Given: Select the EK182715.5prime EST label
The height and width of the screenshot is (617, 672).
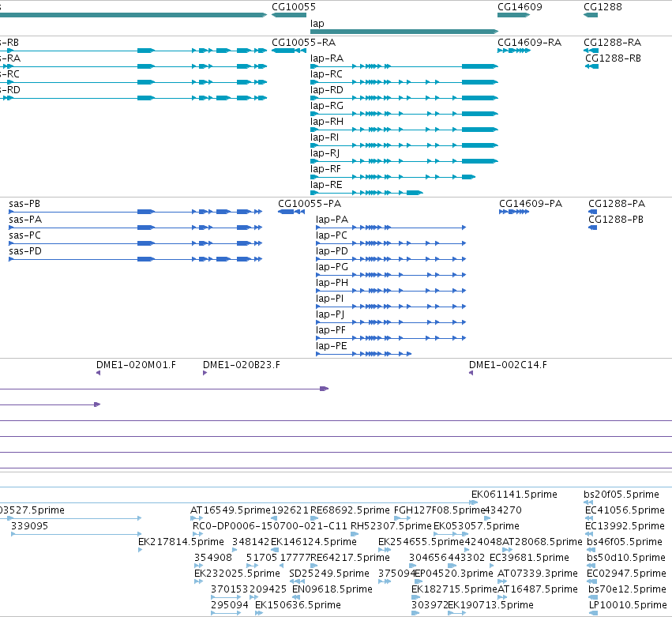Looking at the screenshot, I should pos(454,589).
